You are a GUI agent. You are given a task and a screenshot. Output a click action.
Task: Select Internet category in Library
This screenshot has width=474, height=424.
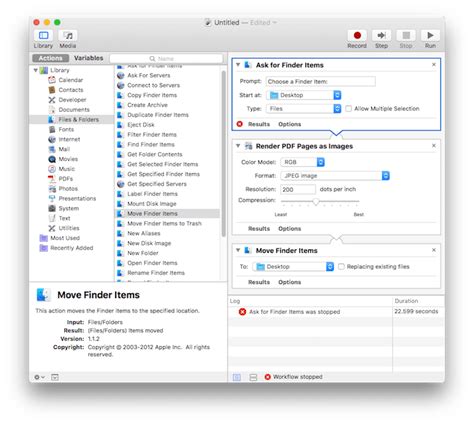[x=69, y=139]
